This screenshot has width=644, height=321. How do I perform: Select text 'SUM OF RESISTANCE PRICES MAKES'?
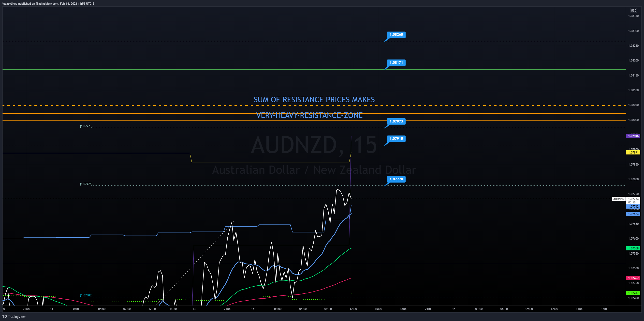pyautogui.click(x=314, y=100)
